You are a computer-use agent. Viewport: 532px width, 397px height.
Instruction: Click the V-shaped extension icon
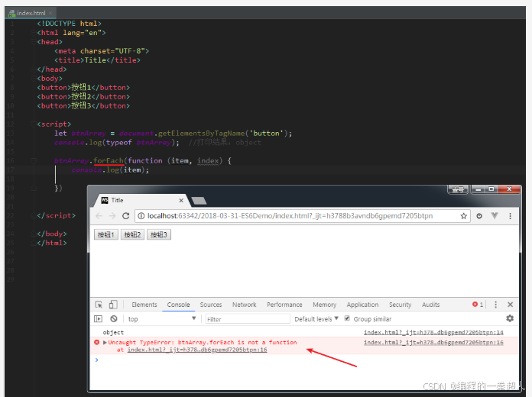tap(495, 215)
